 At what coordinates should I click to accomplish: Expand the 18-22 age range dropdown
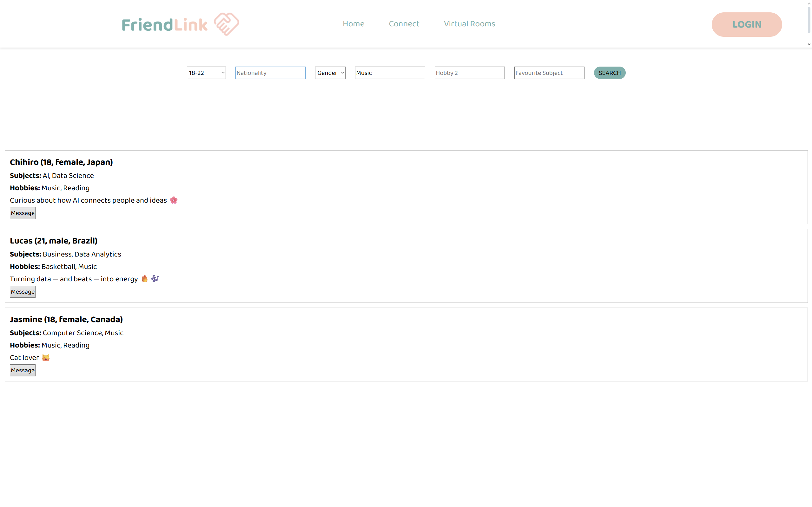point(206,73)
